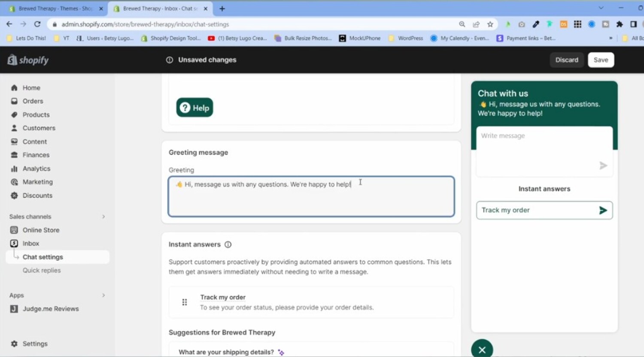Open Orders from the Shopify sidebar
644x357 pixels.
(x=32, y=101)
